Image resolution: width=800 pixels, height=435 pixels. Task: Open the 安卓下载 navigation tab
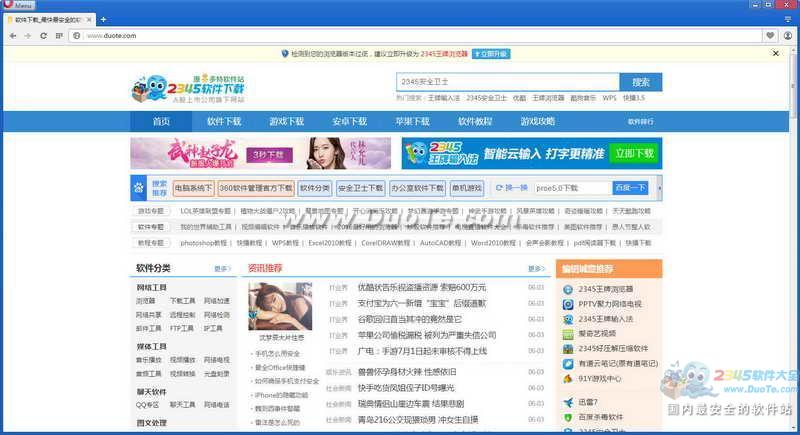tap(349, 121)
